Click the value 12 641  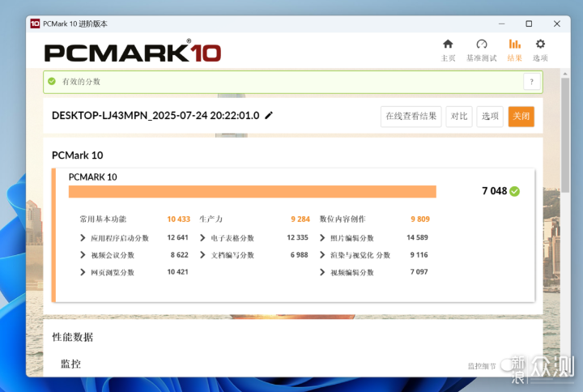tap(177, 237)
